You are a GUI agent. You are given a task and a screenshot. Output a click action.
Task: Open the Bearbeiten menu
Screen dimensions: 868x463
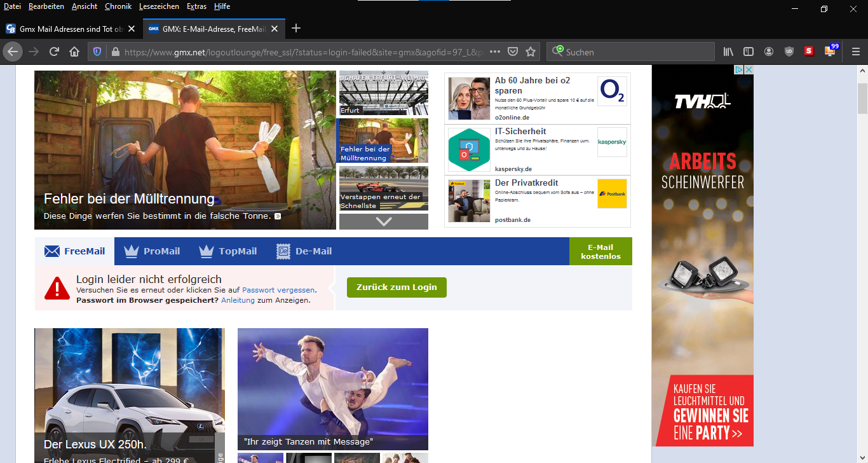coord(46,6)
